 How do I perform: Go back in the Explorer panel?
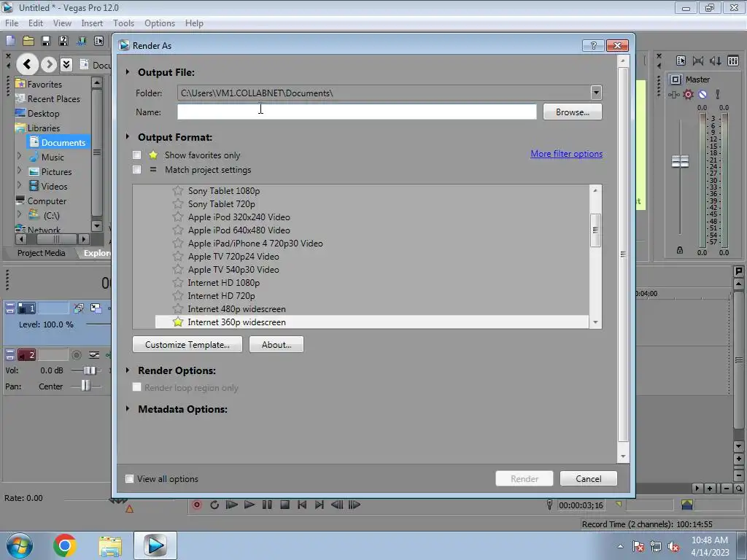[27, 64]
